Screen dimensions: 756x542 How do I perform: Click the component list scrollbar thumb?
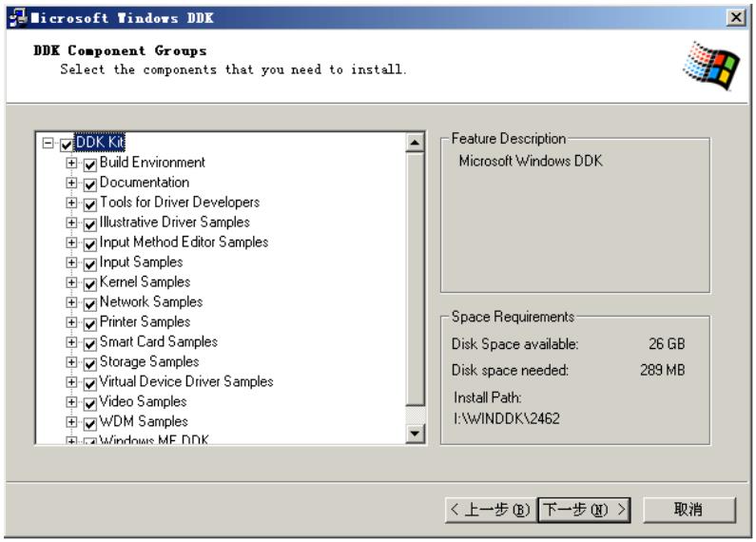tap(415, 280)
